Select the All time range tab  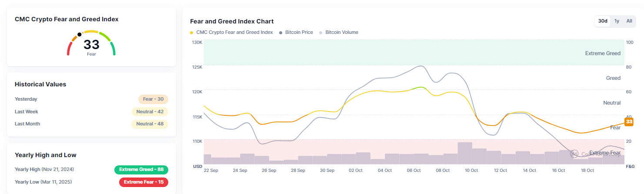pos(629,21)
